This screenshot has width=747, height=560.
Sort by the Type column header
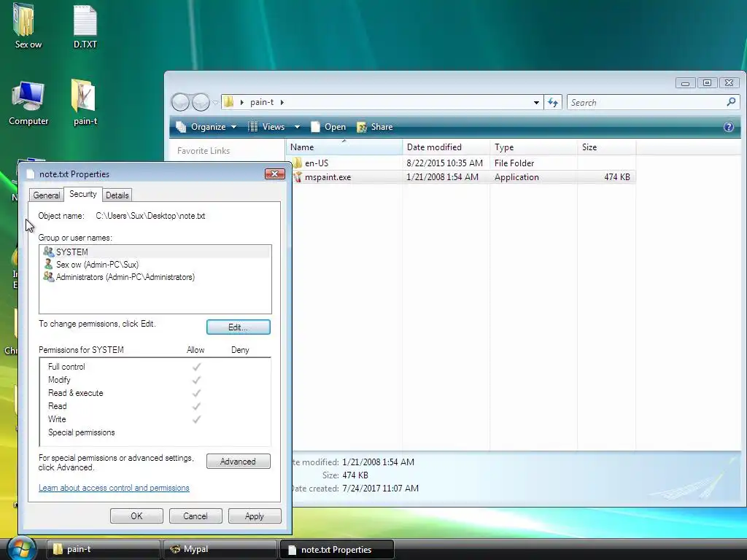[x=533, y=147]
